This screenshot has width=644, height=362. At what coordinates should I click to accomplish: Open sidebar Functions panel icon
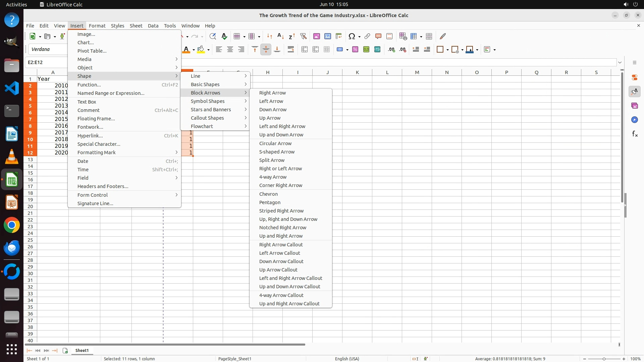(634, 134)
